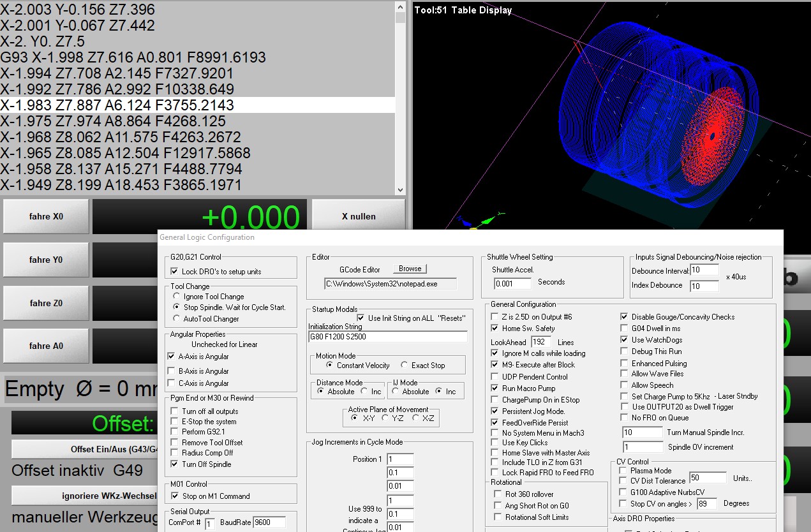Viewport: 811px width, 532px height.
Task: Click the GCode Editor path field
Action: click(391, 284)
